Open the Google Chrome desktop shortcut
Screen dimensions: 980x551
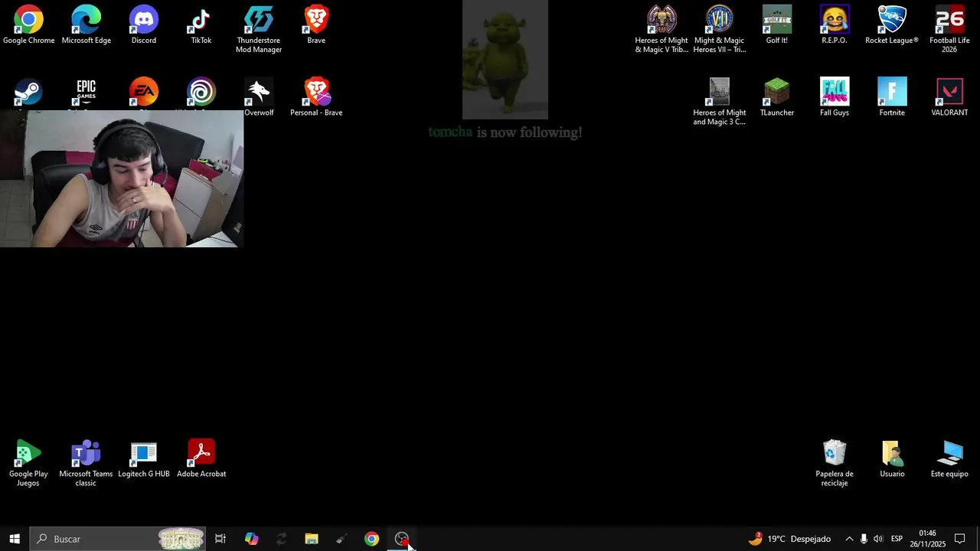point(28,25)
